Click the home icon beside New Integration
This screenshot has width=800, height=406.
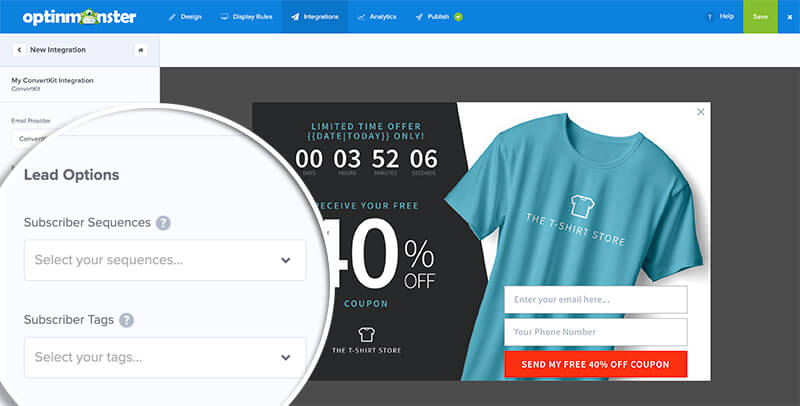(141, 50)
